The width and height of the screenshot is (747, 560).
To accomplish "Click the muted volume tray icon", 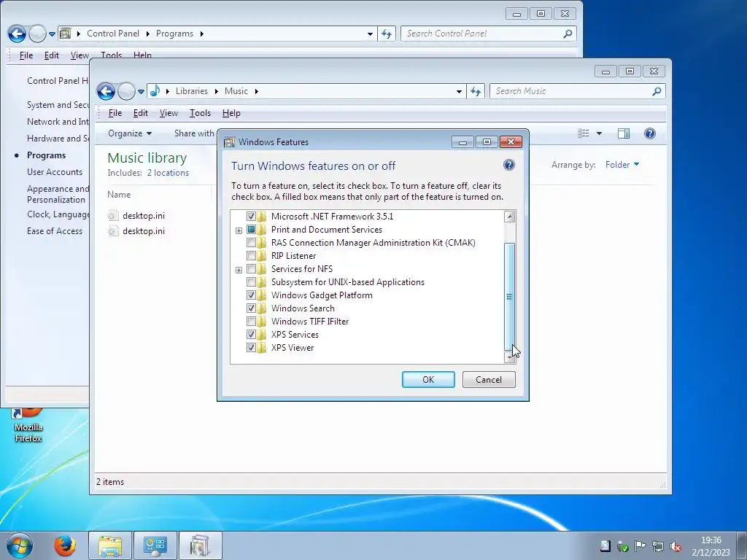I will [x=675, y=546].
